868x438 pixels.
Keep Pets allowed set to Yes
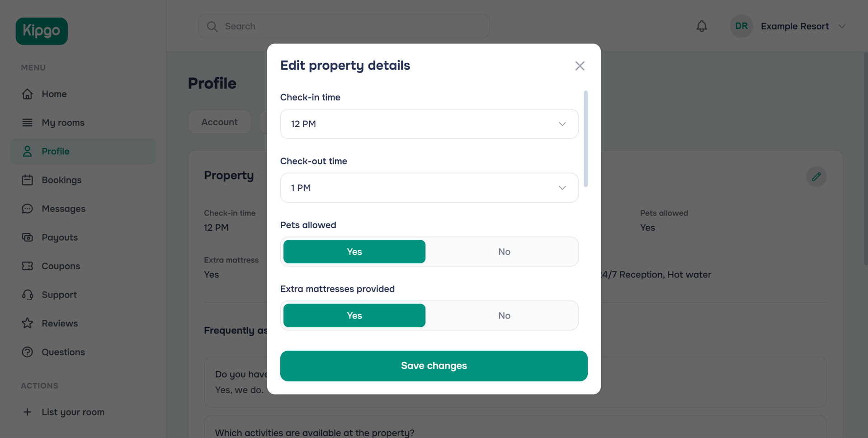[354, 252]
